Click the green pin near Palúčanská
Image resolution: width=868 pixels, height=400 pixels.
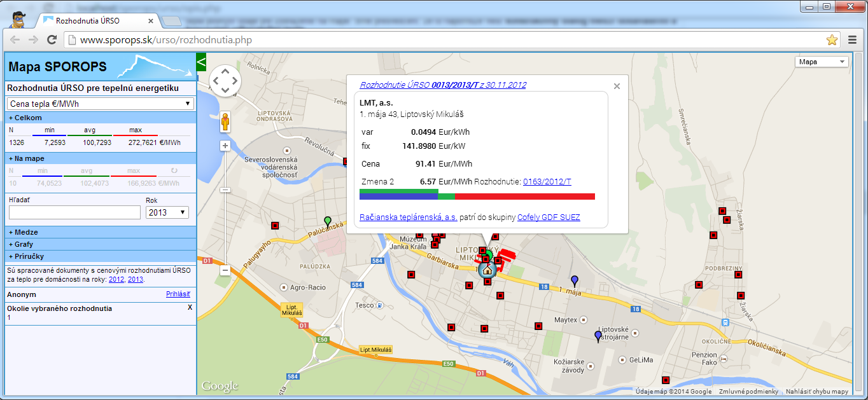[328, 222]
